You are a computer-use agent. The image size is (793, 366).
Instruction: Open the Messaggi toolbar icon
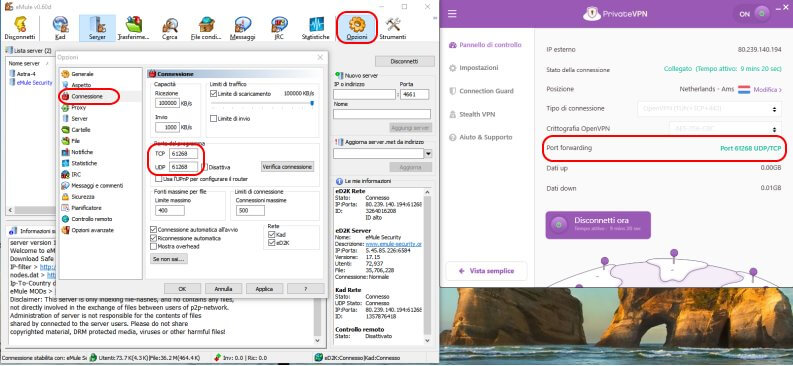(x=242, y=28)
